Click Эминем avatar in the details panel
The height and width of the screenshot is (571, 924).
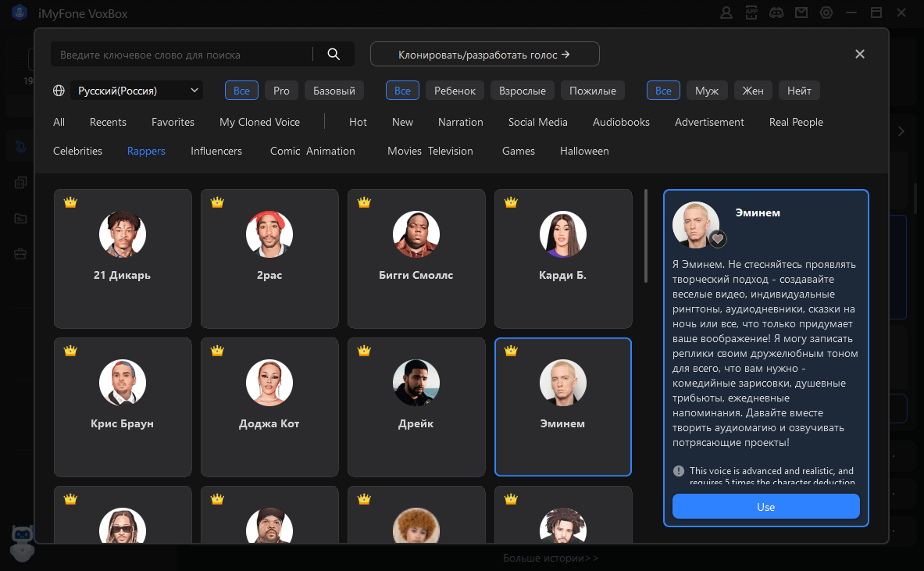pos(696,225)
